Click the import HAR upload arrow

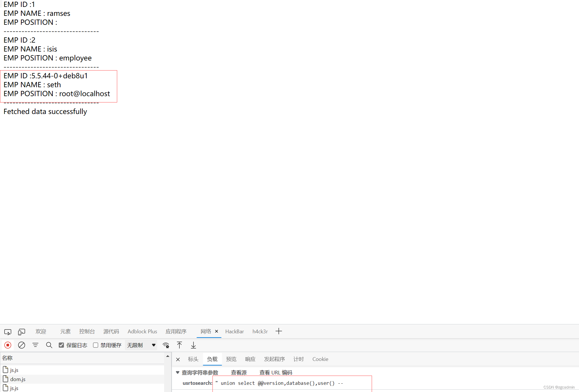[179, 345]
